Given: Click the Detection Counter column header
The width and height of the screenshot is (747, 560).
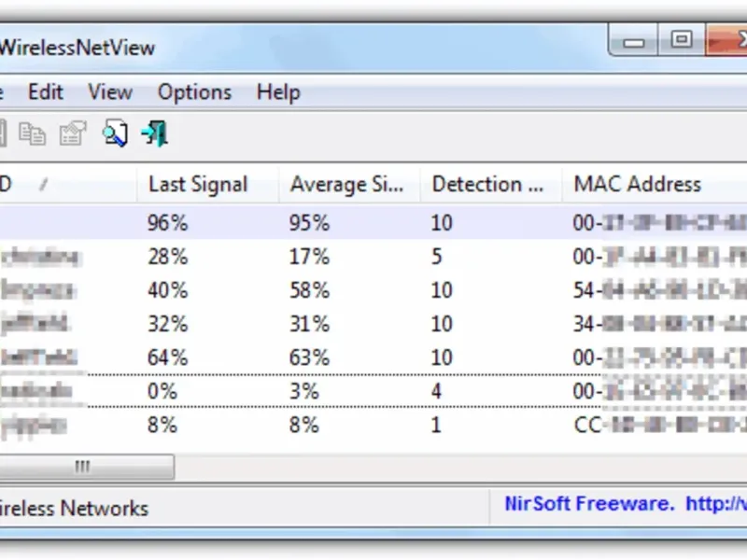Looking at the screenshot, I should click(487, 185).
